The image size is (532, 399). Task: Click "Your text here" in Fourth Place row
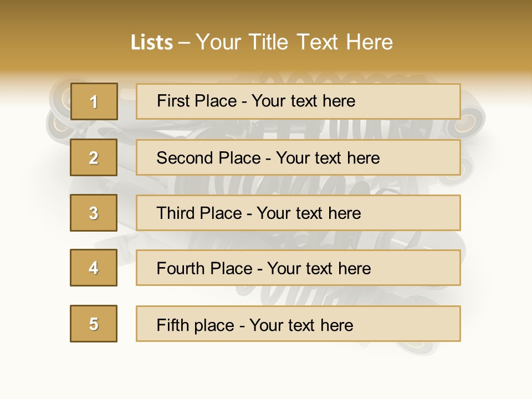click(x=319, y=268)
